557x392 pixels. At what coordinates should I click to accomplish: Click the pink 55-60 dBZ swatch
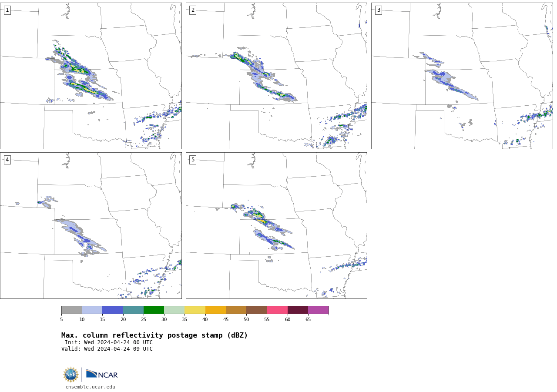(x=277, y=310)
